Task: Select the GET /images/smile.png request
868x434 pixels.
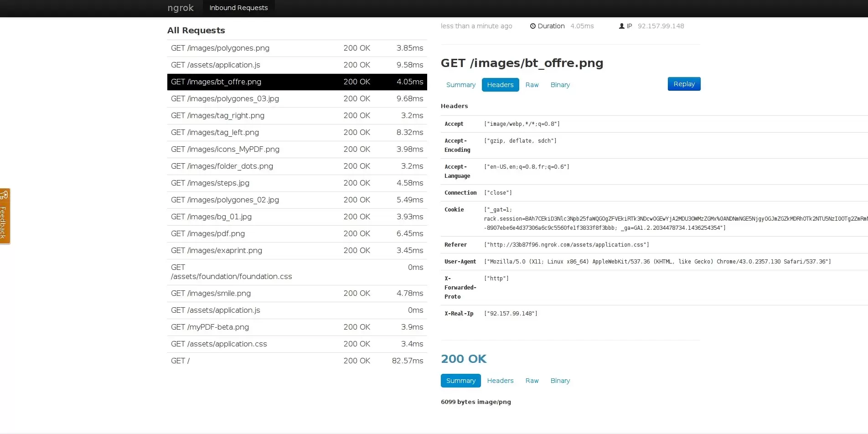Action: [x=296, y=293]
